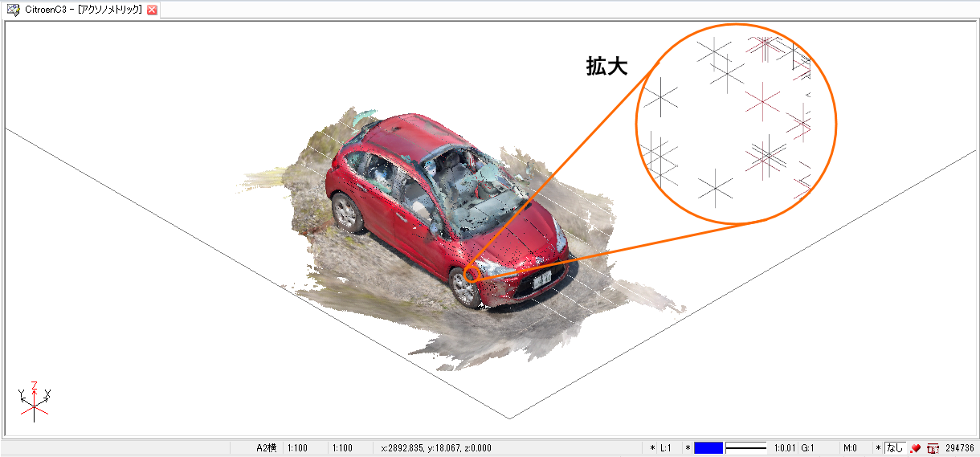The width and height of the screenshot is (980, 457).
Task: Close the CitroenC3 axonometric view tab
Action: (x=152, y=10)
